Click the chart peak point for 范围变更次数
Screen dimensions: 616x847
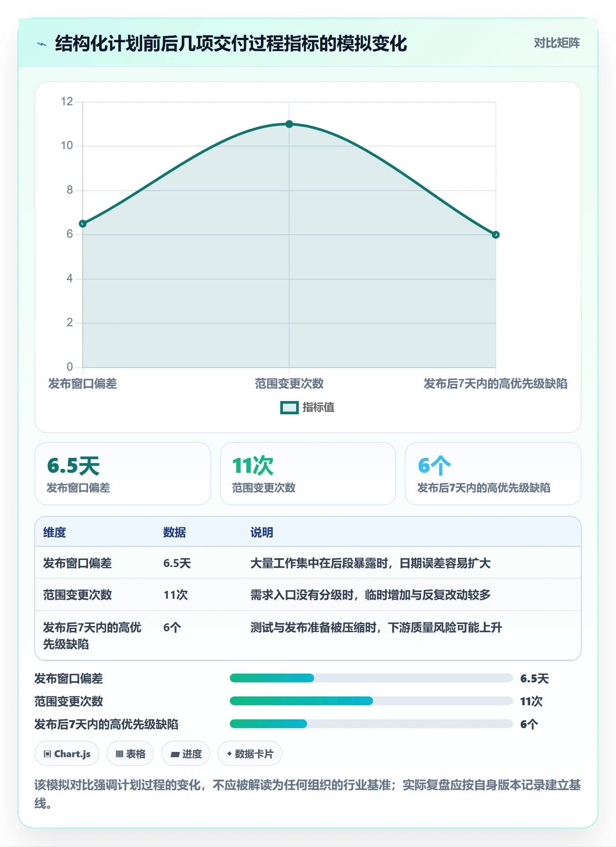[289, 124]
